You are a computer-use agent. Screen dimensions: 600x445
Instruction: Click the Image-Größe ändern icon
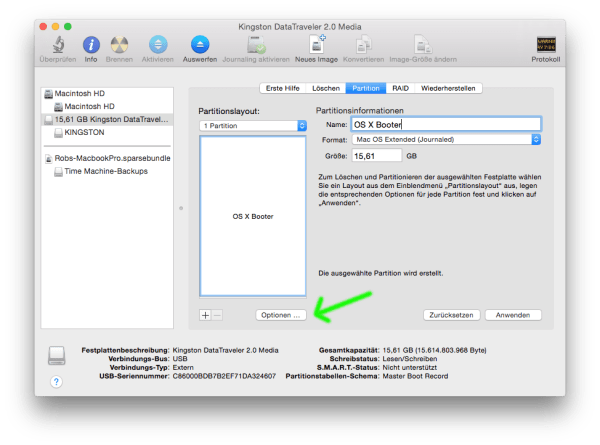(x=423, y=45)
